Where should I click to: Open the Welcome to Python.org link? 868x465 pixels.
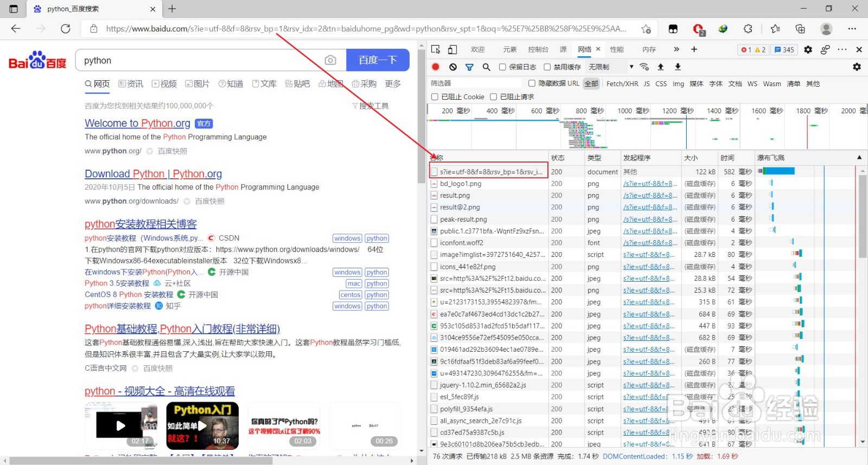pos(137,124)
